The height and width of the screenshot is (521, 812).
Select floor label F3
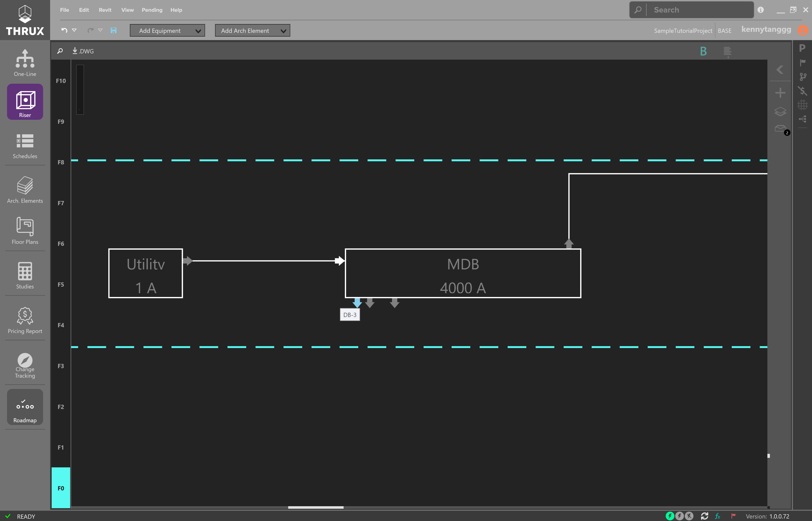pyautogui.click(x=61, y=366)
